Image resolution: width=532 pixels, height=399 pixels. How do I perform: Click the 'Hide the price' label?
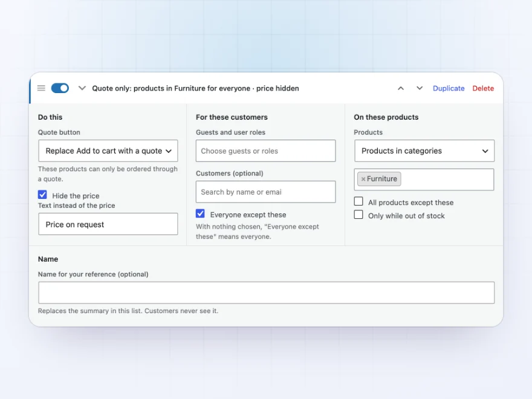76,196
